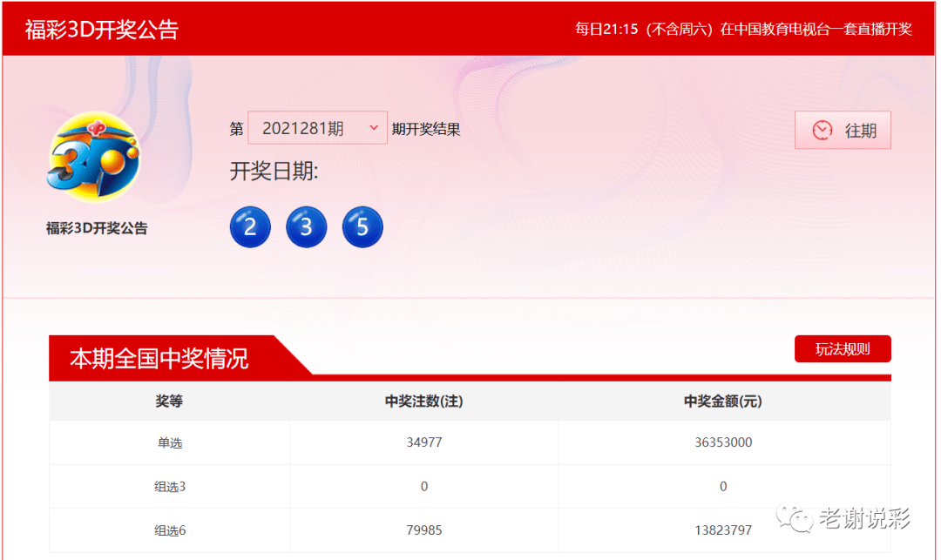Click the 福彩3D开奖公告 caption under logo
This screenshot has height=560, width=941.
(97, 228)
